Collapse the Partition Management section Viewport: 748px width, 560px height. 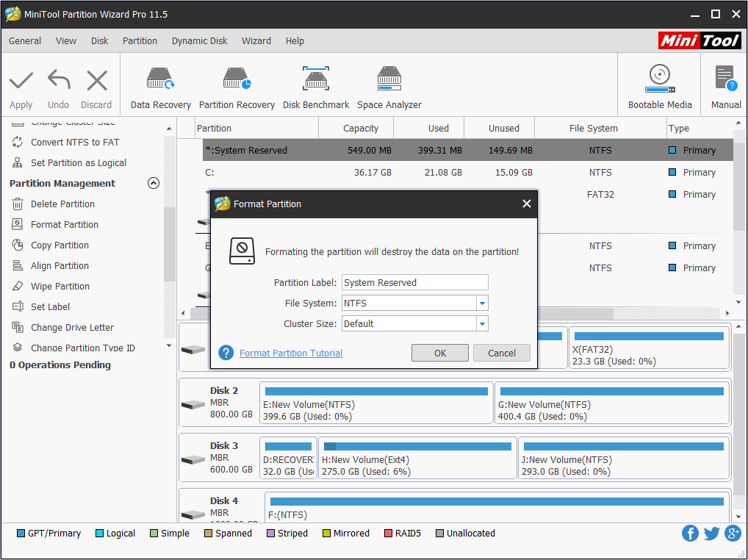[x=154, y=183]
